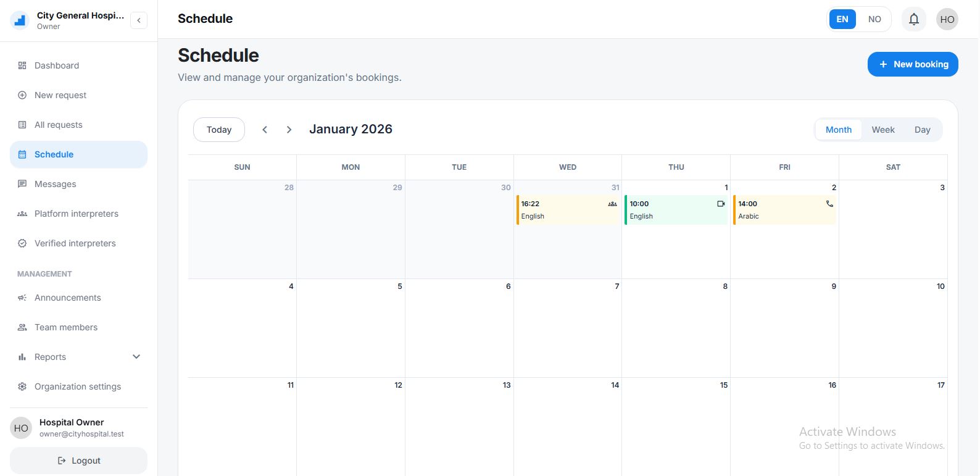Switch calendar to Week view

pyautogui.click(x=882, y=130)
